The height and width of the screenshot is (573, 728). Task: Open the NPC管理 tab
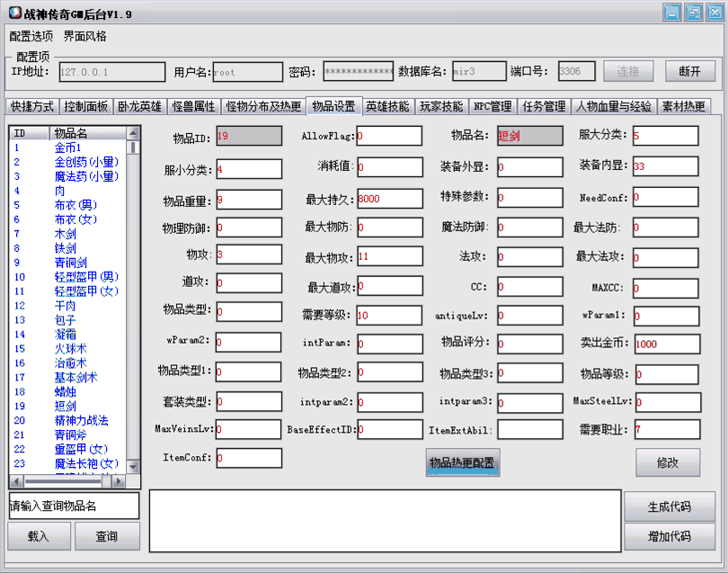point(493,106)
